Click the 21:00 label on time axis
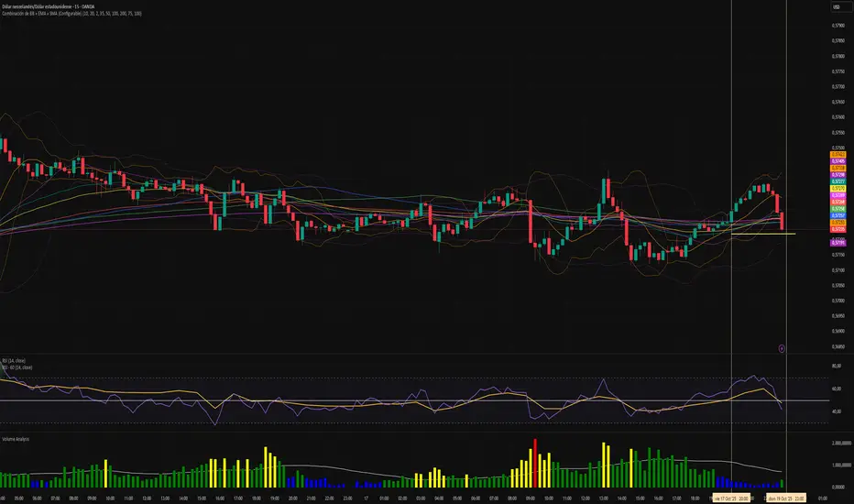854x504 pixels. click(x=311, y=498)
